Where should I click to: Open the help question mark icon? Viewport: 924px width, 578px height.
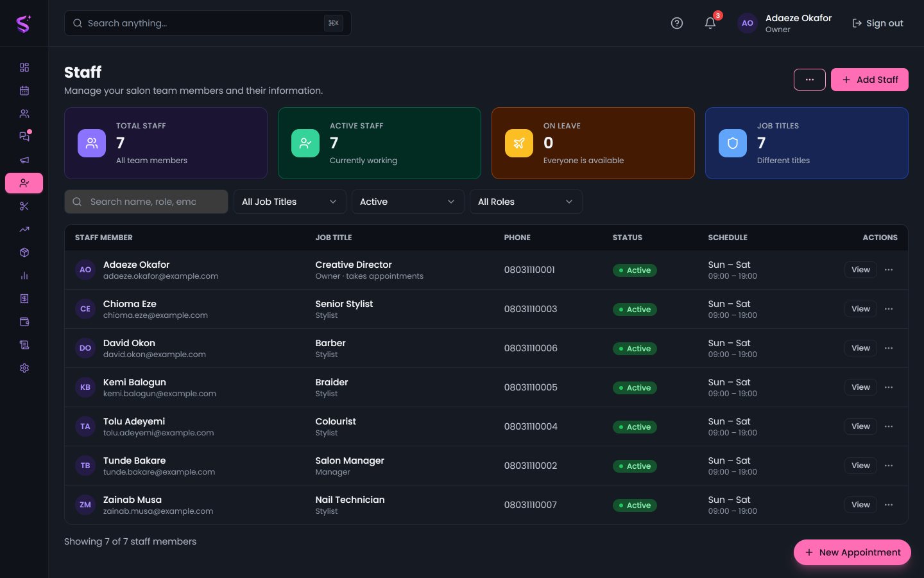click(677, 23)
